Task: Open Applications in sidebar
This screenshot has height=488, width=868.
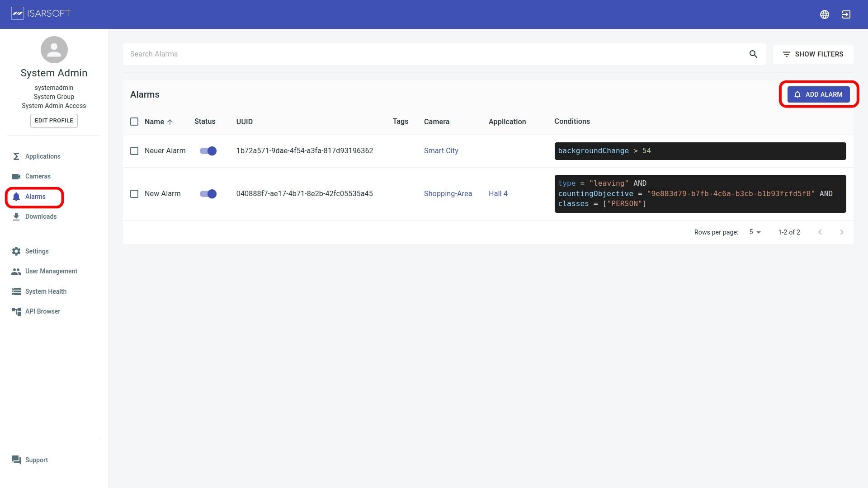Action: pos(43,156)
